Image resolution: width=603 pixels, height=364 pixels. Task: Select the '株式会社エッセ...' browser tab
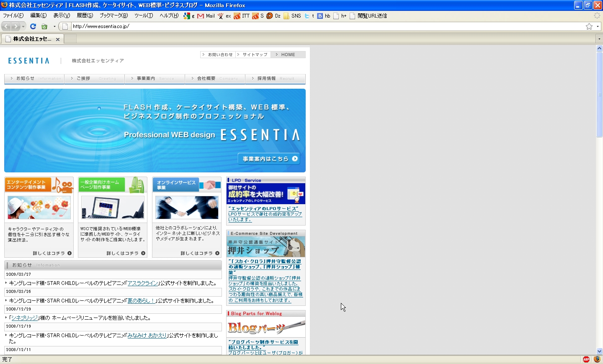pyautogui.click(x=33, y=39)
